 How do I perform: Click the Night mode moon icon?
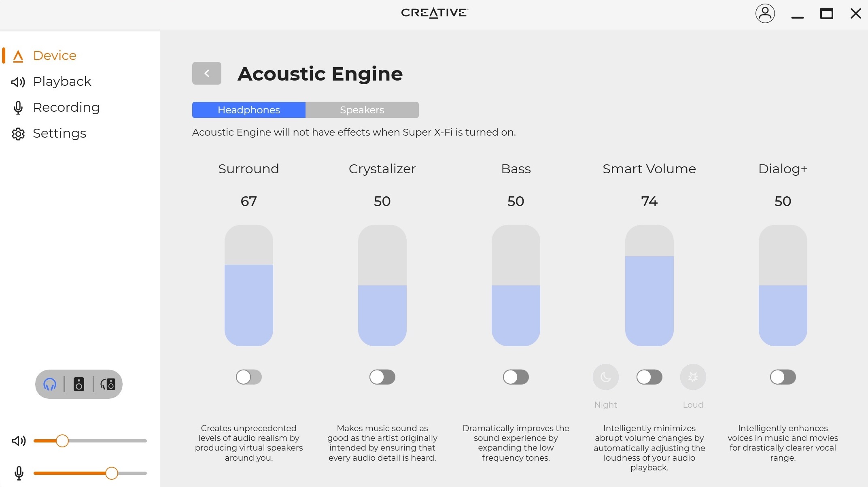point(605,377)
